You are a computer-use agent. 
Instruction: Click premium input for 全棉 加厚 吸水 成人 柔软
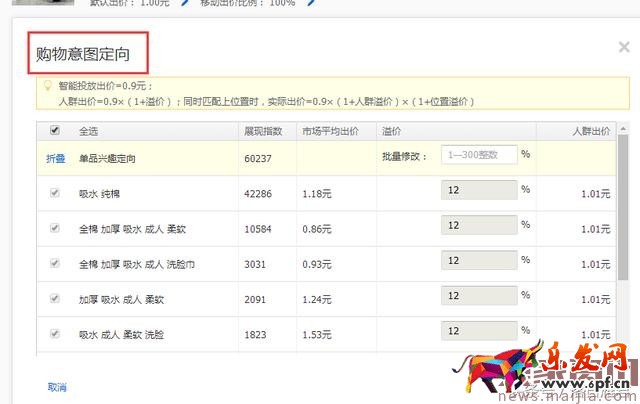point(479,226)
